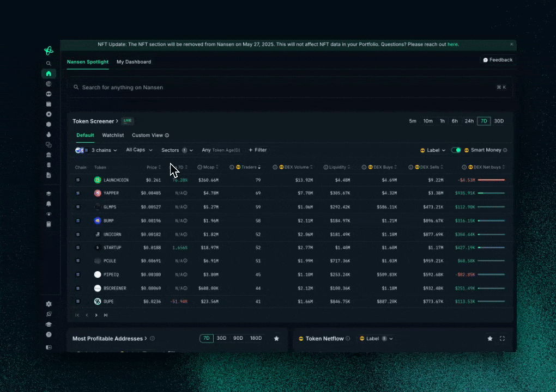This screenshot has height=392, width=556.
Task: Open the Token Screener title link
Action: pyautogui.click(x=95, y=121)
